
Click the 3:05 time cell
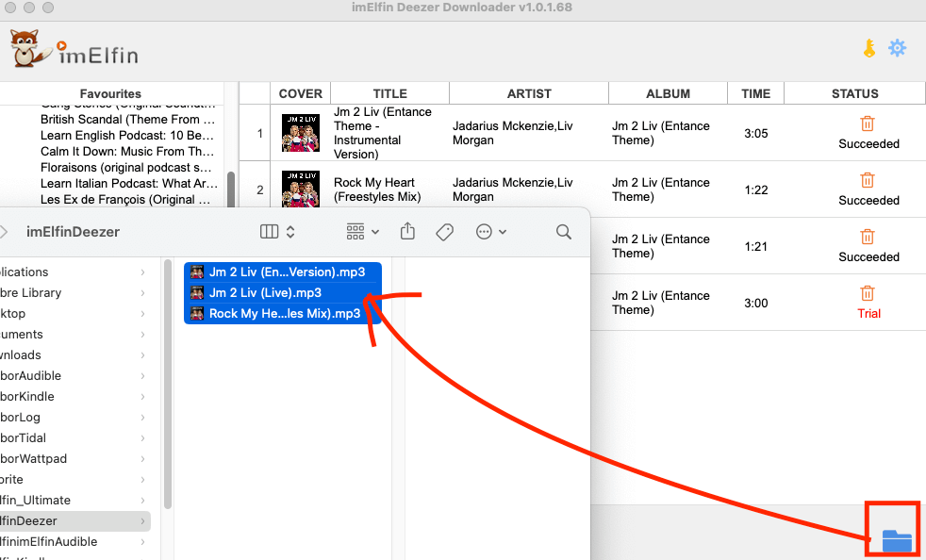(756, 134)
